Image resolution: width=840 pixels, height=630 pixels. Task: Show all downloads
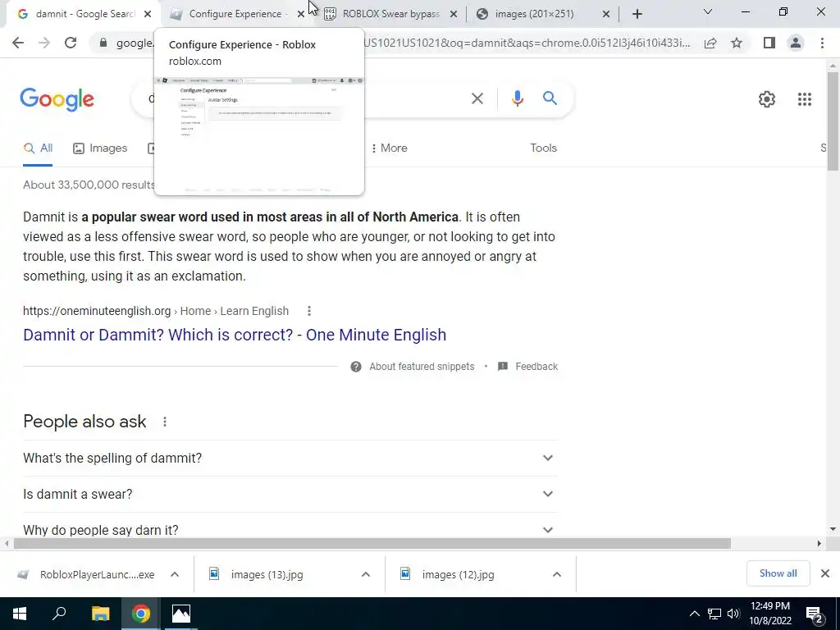(x=778, y=573)
